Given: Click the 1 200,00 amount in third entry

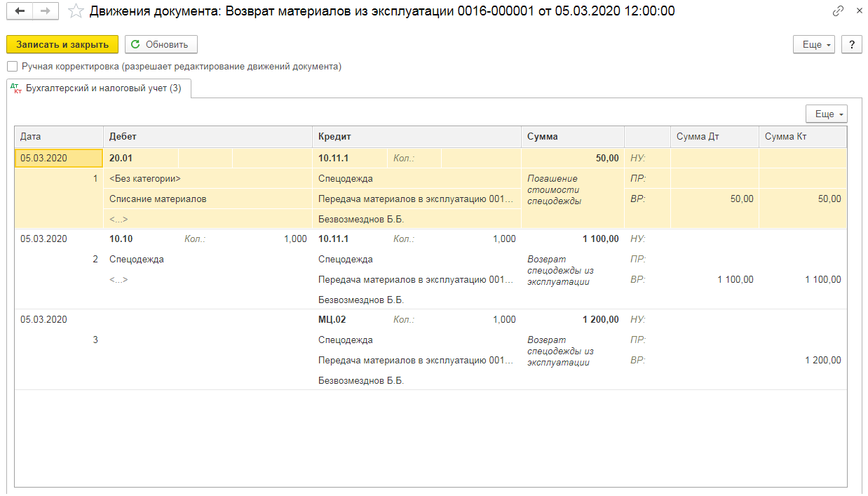Looking at the screenshot, I should [x=600, y=320].
